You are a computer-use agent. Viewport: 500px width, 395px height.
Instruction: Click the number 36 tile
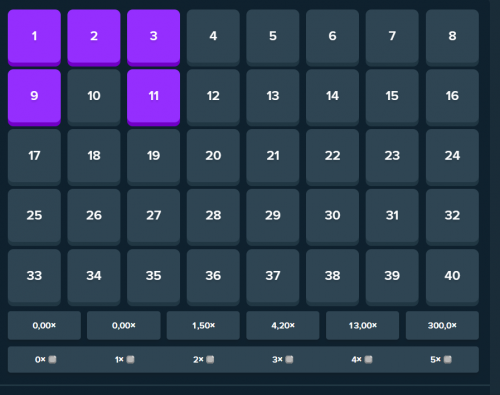click(x=213, y=277)
